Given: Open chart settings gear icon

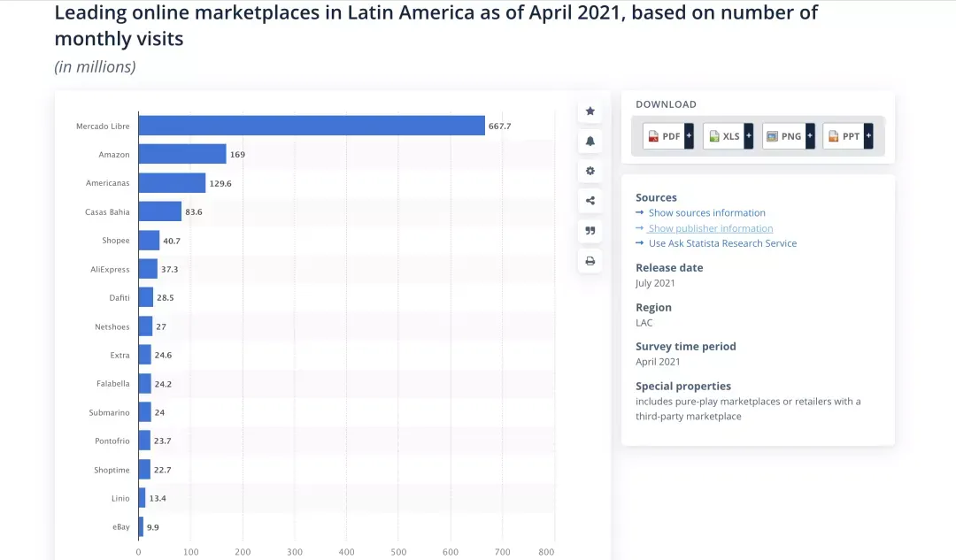Looking at the screenshot, I should click(x=590, y=171).
